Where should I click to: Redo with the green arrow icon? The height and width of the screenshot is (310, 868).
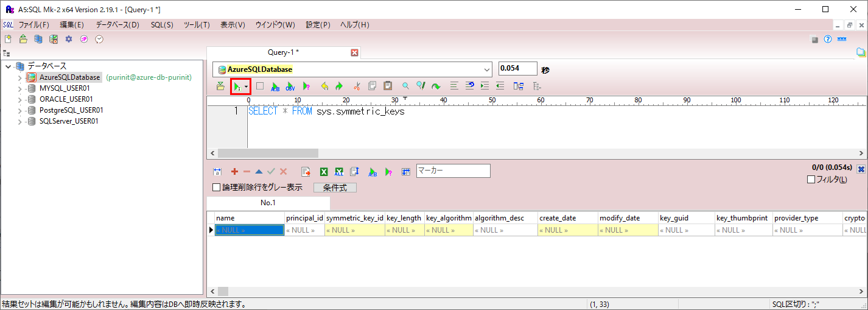pyautogui.click(x=339, y=86)
